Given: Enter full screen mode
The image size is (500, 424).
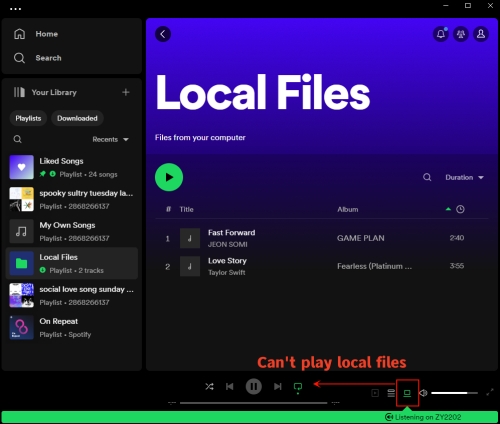Looking at the screenshot, I should click(x=490, y=392).
